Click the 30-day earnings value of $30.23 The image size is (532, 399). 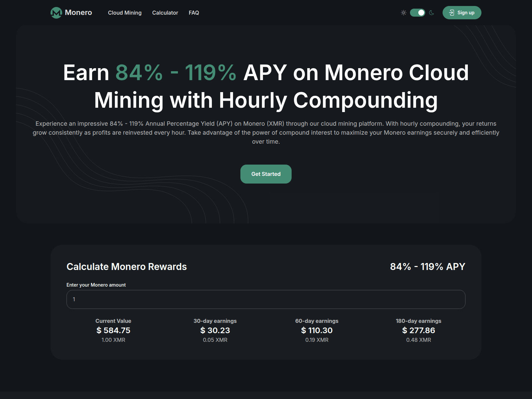[215, 330]
